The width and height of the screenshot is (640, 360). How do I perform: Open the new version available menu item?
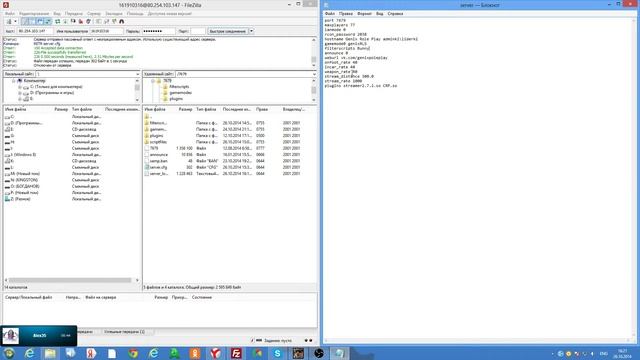point(169,13)
